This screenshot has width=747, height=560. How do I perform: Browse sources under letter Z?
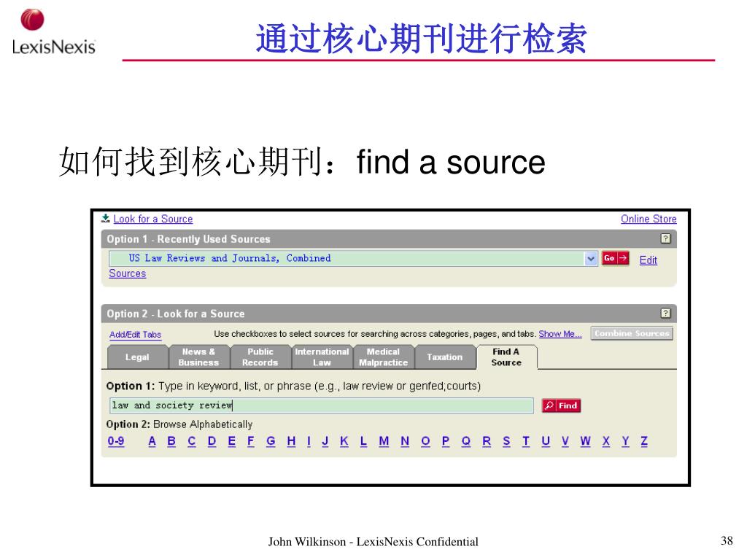point(644,441)
